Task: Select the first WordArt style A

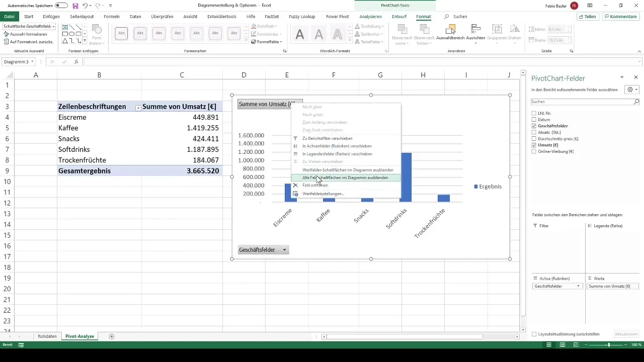Action: 300,34
